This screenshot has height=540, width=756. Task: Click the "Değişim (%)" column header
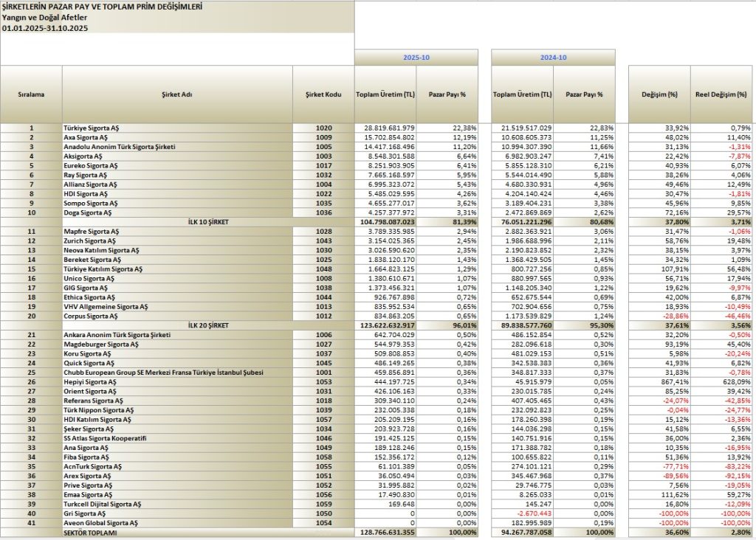coord(659,94)
